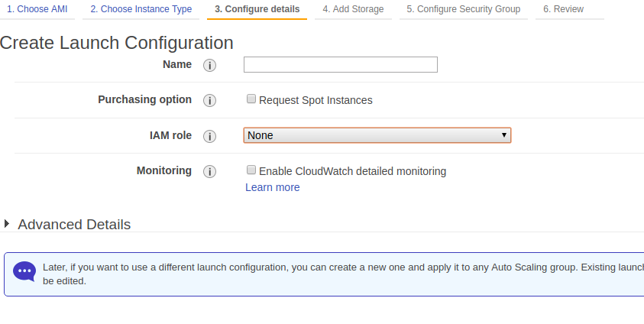Expand the Advanced Details section
644x324 pixels.
[8, 224]
